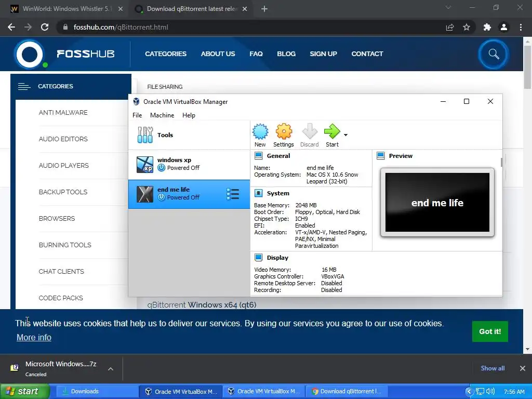
Task: Bookmark this page with star icon
Action: click(x=467, y=27)
